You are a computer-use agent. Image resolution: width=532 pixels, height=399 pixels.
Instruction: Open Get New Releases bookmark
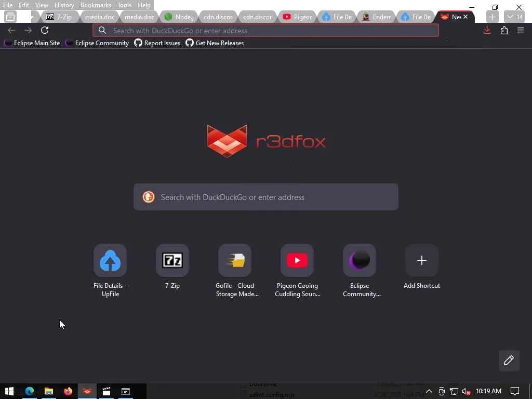(215, 43)
